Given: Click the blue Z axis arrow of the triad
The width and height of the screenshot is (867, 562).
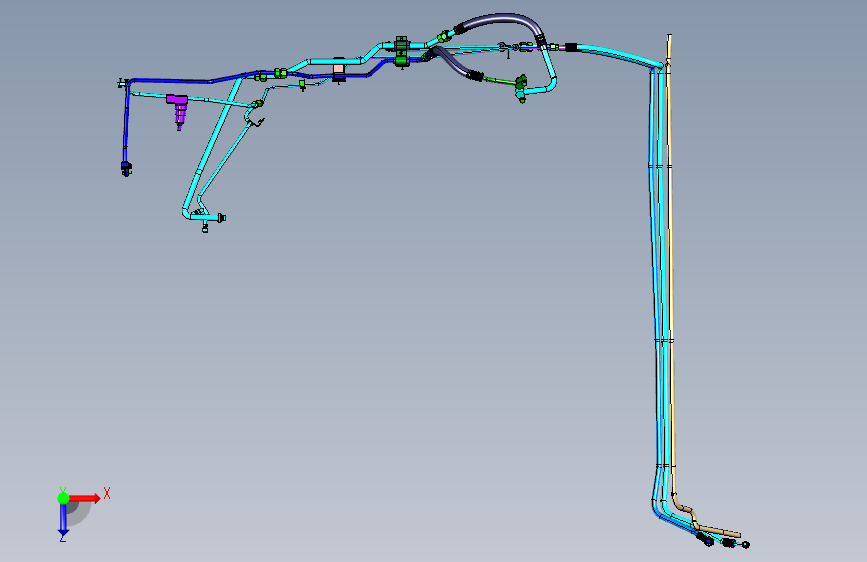Looking at the screenshot, I should (x=63, y=519).
